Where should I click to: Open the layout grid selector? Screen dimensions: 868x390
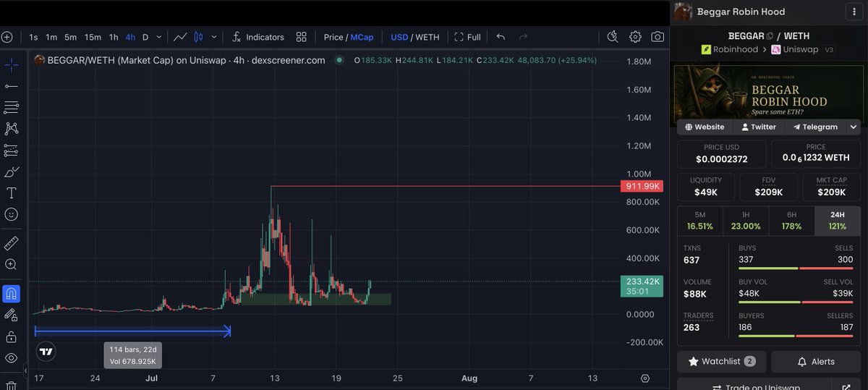(302, 37)
